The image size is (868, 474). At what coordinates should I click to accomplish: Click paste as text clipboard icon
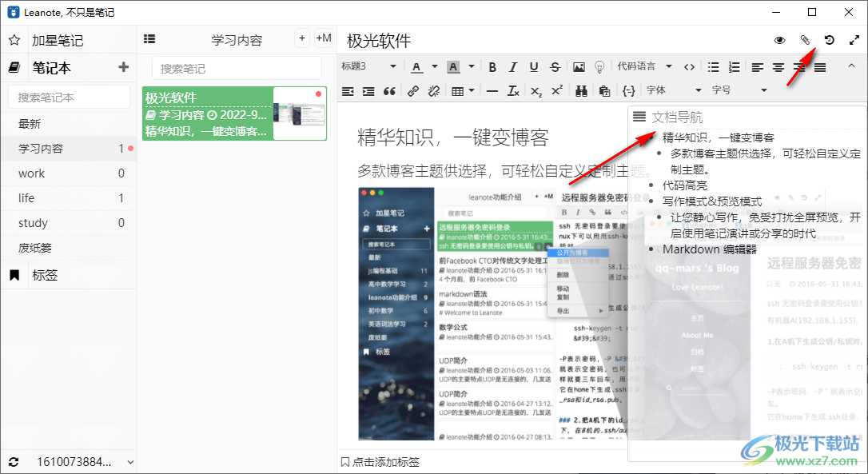click(604, 91)
